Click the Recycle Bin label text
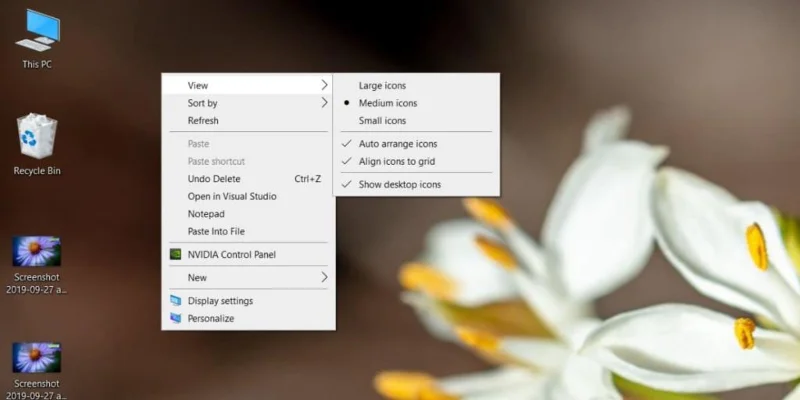 [37, 171]
